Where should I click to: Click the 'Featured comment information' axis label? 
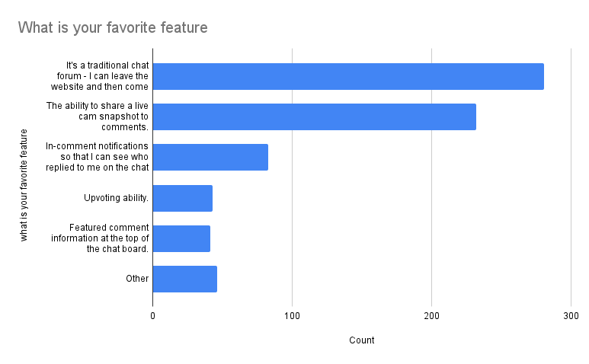point(100,238)
